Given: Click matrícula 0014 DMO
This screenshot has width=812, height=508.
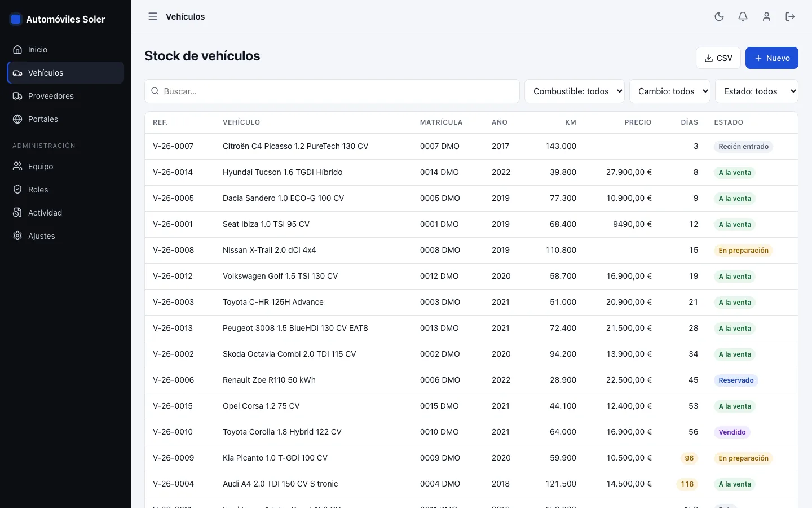Looking at the screenshot, I should coord(439,172).
